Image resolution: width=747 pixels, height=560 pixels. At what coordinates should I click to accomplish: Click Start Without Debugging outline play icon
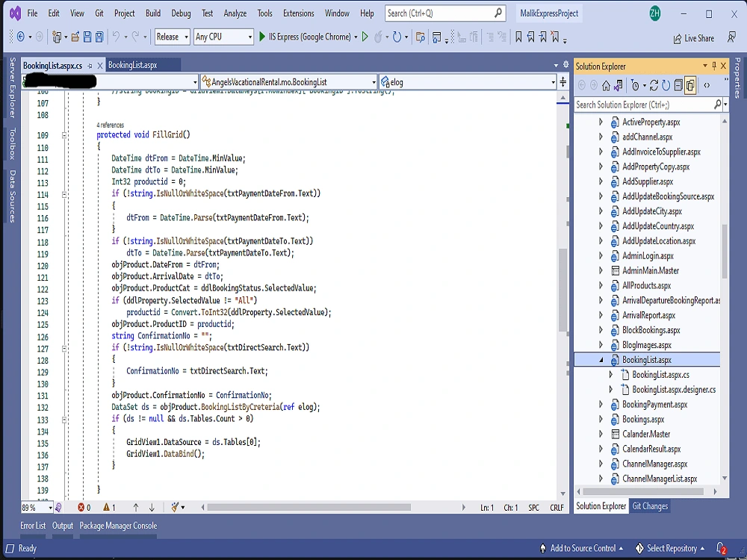click(365, 37)
